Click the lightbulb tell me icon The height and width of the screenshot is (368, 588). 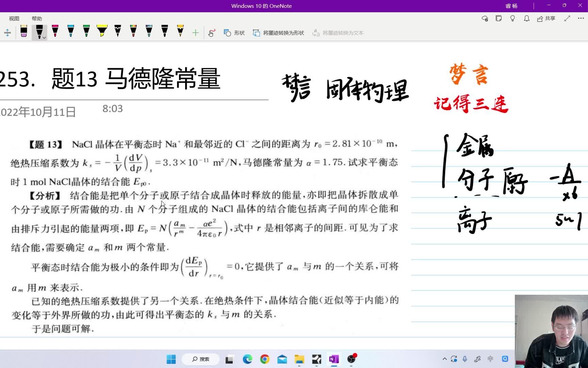click(x=512, y=18)
